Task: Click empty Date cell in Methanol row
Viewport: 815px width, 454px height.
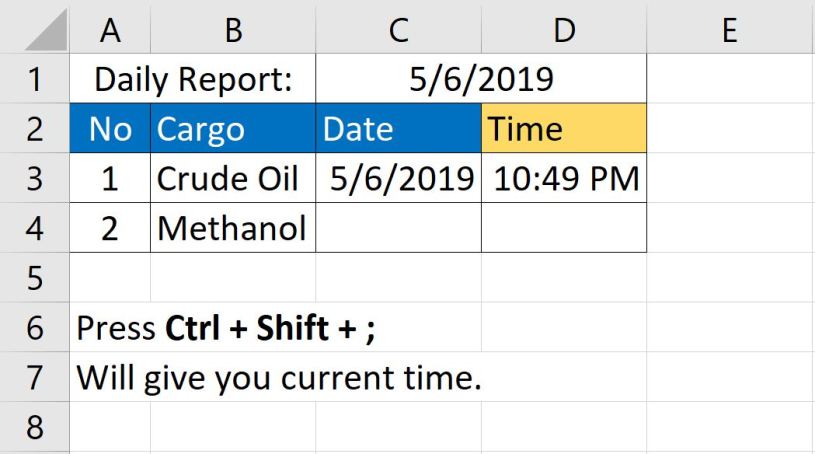Action: pyautogui.click(x=398, y=229)
